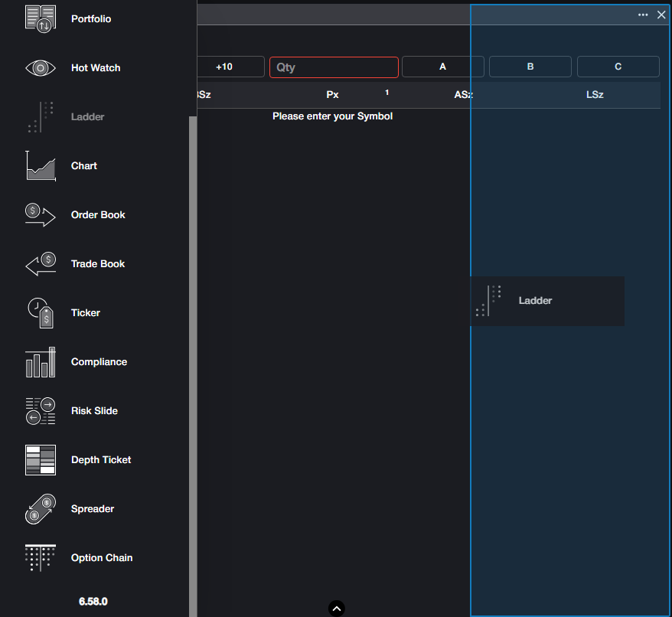Screen dimensions: 672x617
Task: Focus the Qty input field
Action: pyautogui.click(x=334, y=67)
